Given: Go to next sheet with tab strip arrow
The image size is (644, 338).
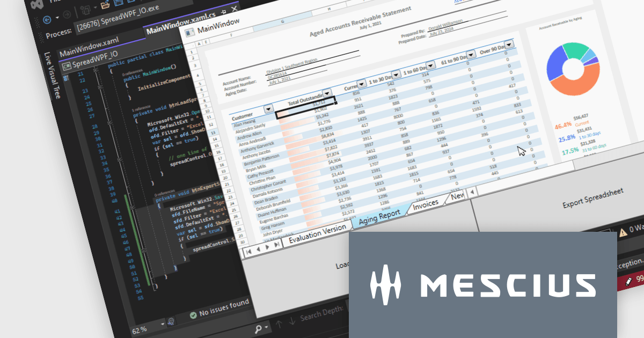Looking at the screenshot, I should (268, 247).
